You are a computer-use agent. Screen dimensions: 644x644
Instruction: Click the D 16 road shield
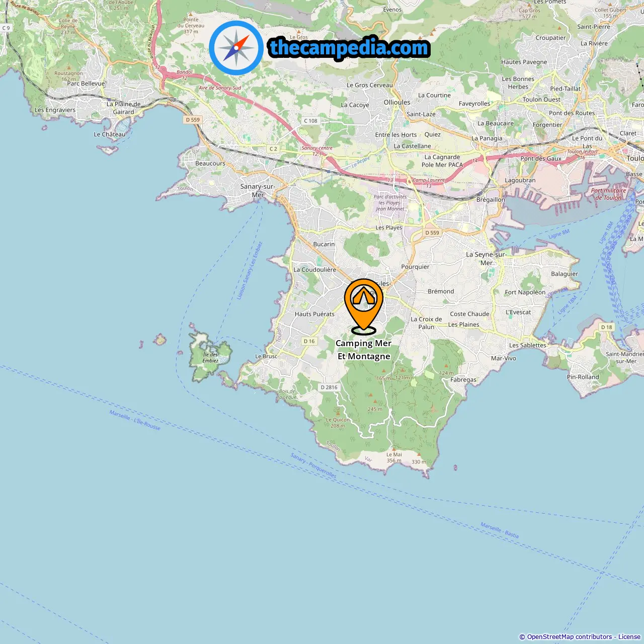(x=309, y=341)
